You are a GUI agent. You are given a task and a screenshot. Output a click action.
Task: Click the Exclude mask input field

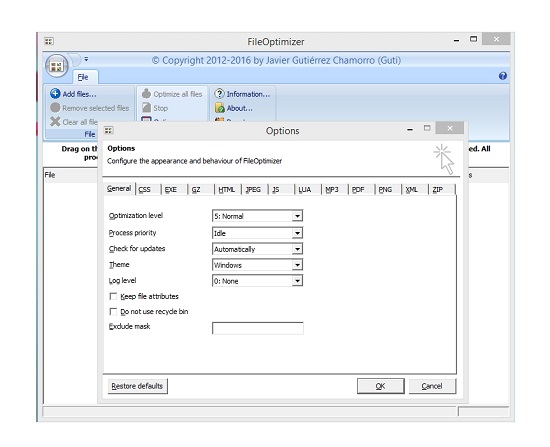coord(258,328)
